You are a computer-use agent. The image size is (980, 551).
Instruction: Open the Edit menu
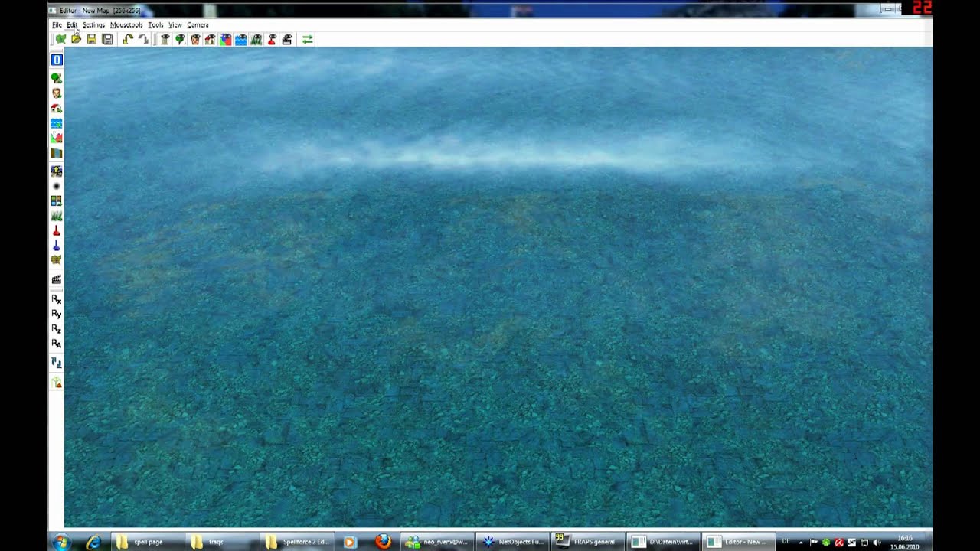click(x=72, y=25)
